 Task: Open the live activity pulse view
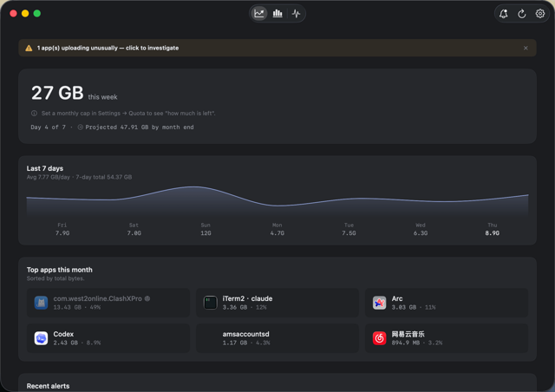(x=296, y=14)
